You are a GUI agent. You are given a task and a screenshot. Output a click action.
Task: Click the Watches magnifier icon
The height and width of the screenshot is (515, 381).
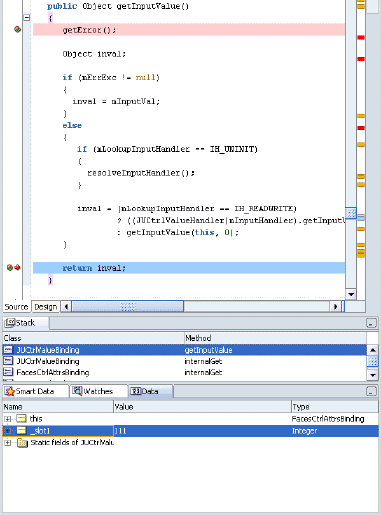[77, 391]
